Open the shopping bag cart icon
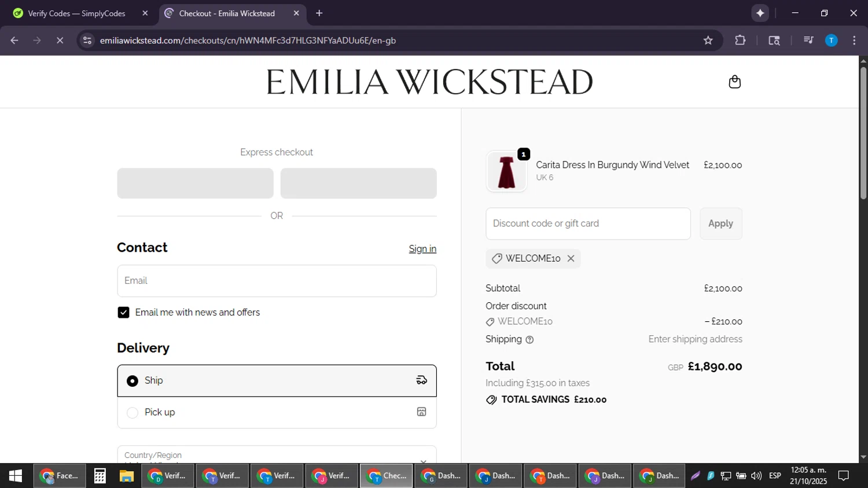The image size is (868, 488). pos(734,82)
